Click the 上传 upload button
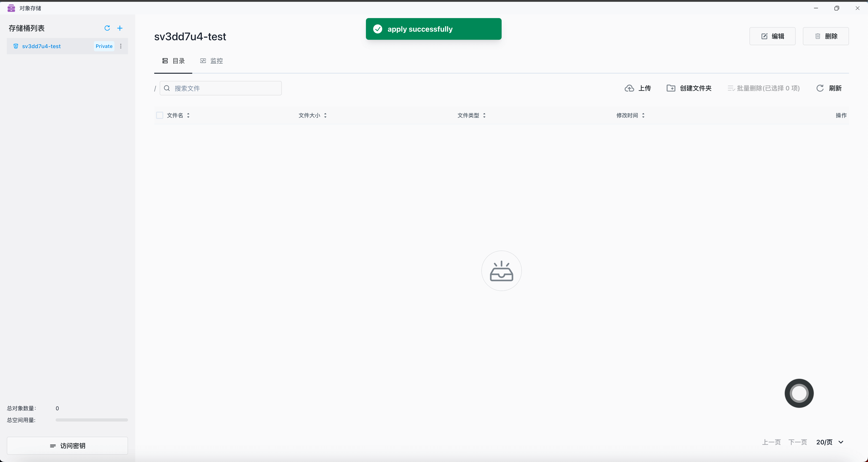 coord(638,88)
